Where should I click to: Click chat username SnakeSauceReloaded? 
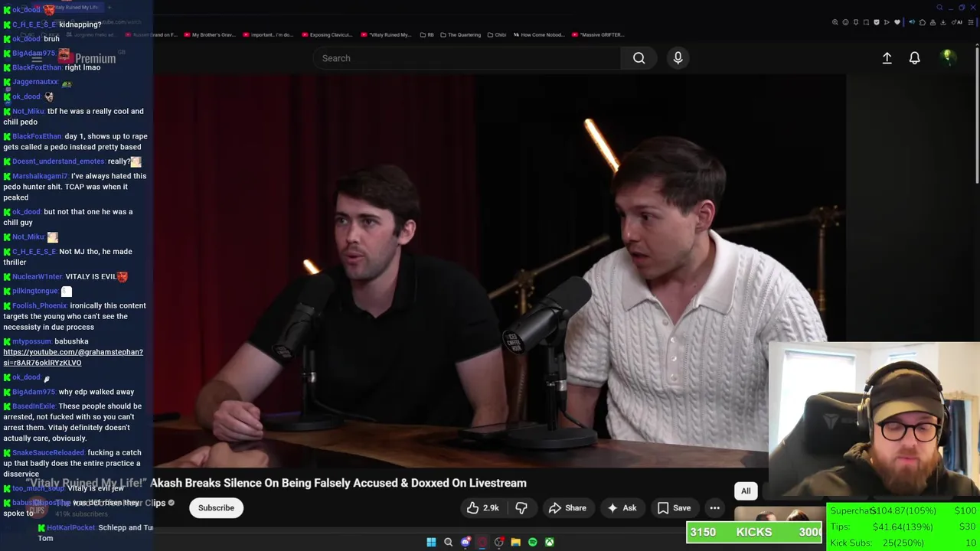click(x=47, y=452)
